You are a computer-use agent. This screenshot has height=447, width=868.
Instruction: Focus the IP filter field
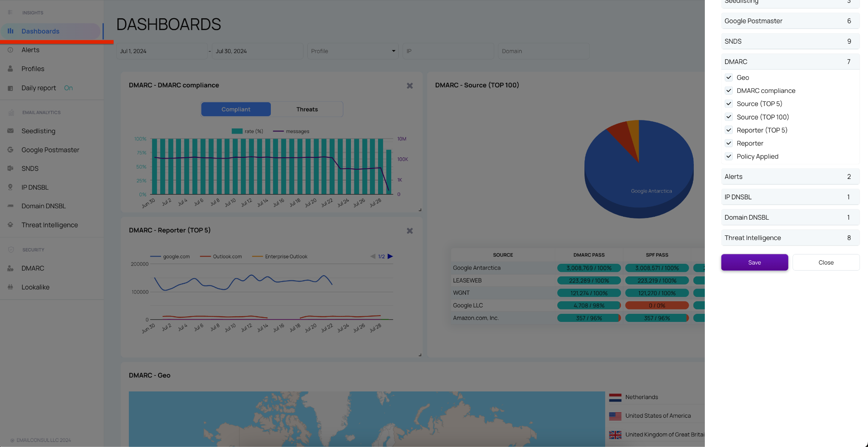448,51
